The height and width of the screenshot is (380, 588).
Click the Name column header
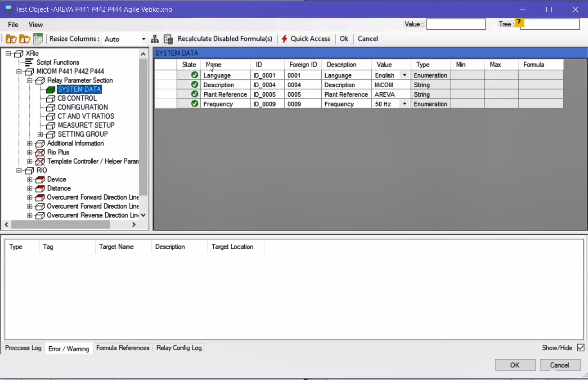225,65
